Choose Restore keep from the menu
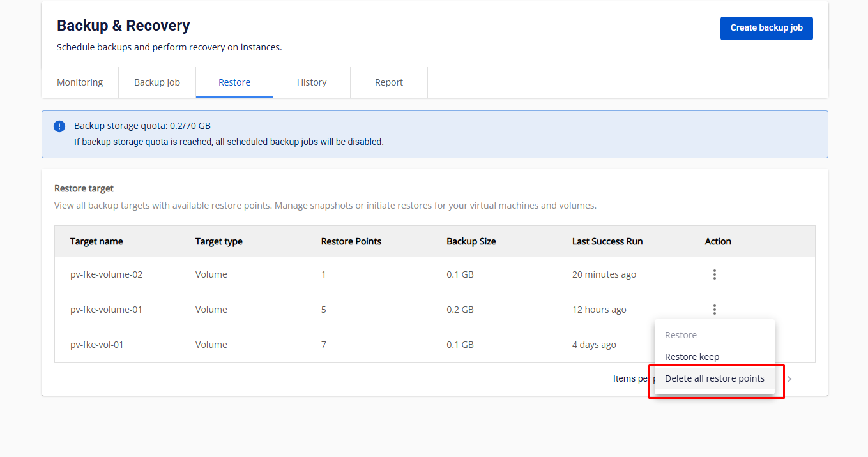868x457 pixels. (692, 357)
